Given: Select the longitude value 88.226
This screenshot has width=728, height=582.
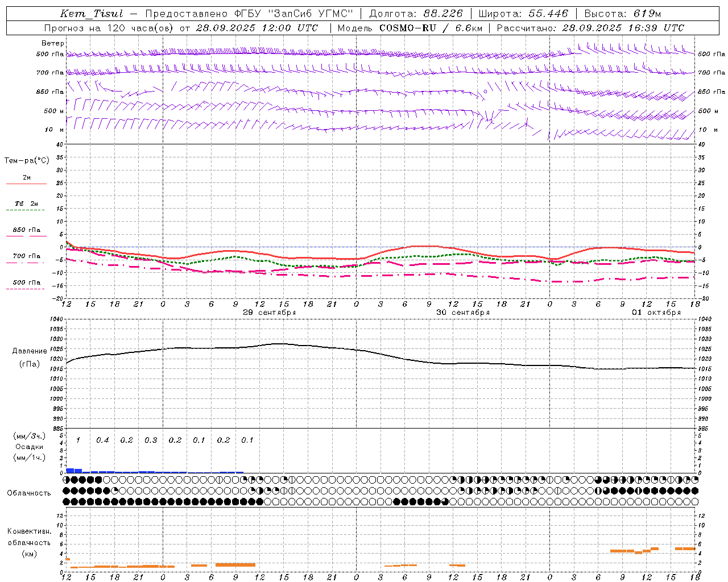Looking at the screenshot, I should pyautogui.click(x=443, y=14).
